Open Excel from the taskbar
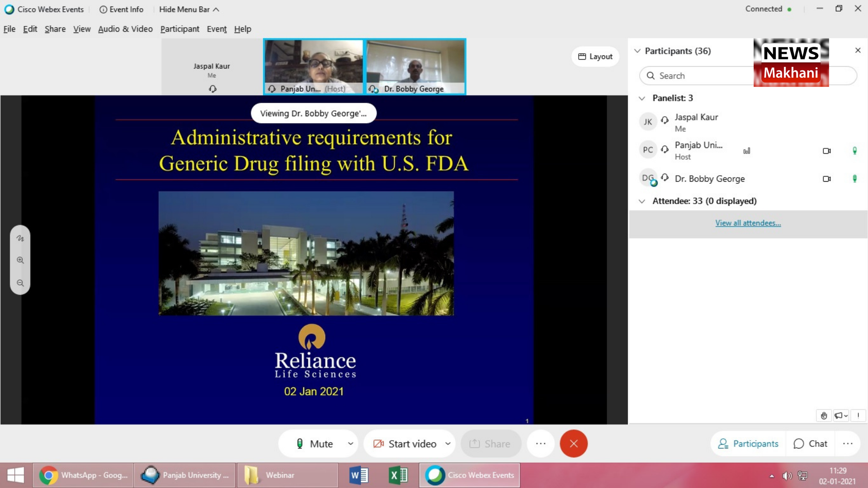Screen dimensions: 868x488 coord(398,475)
